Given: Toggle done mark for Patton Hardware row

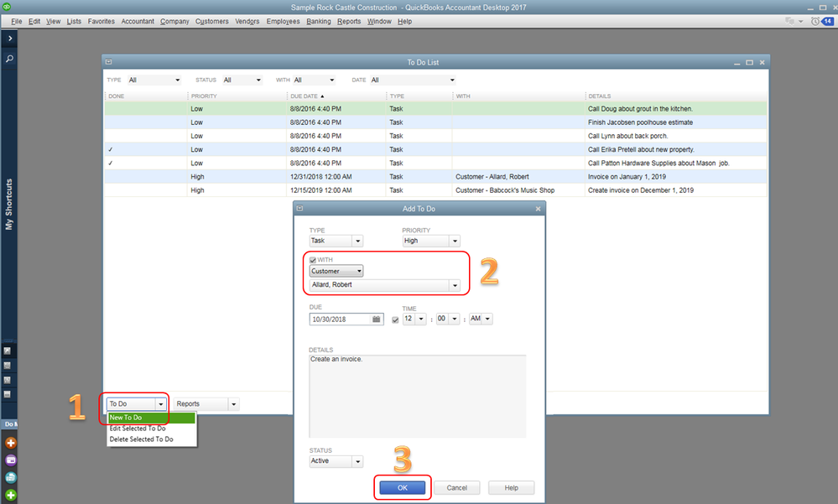Looking at the screenshot, I should tap(111, 163).
